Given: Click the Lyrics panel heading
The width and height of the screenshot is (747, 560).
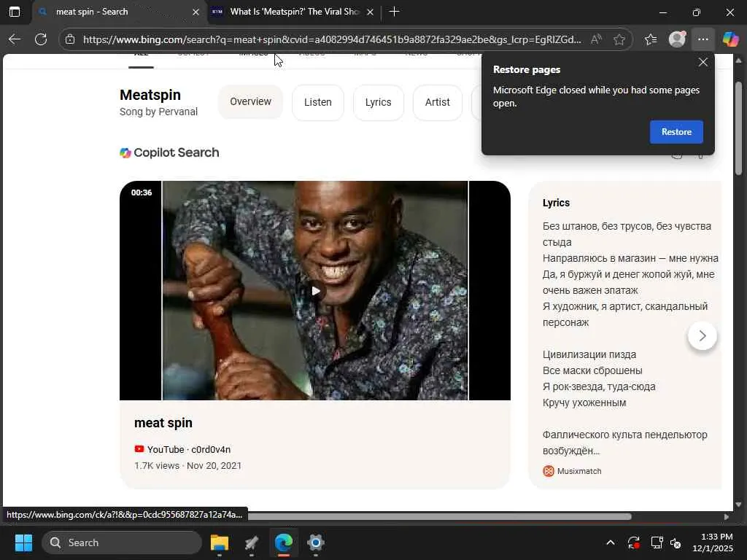Looking at the screenshot, I should click(x=556, y=203).
